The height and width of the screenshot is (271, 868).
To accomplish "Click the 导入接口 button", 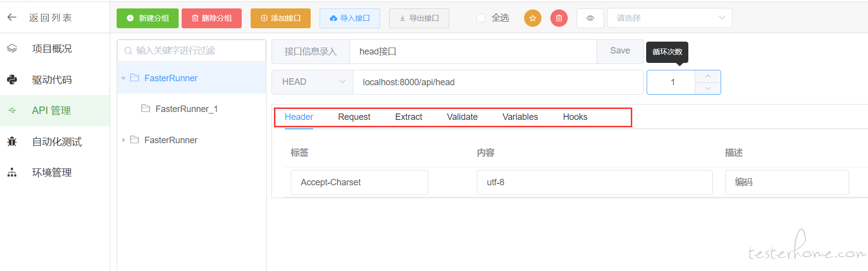I will (350, 18).
